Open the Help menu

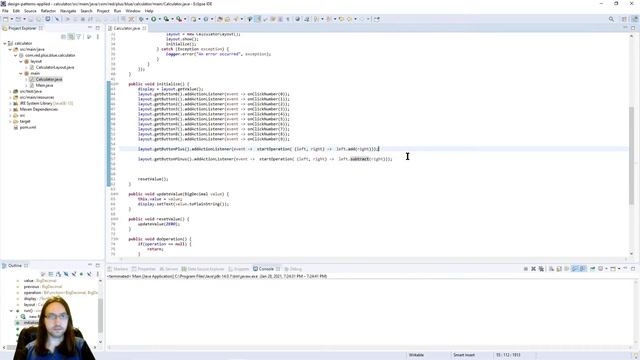tap(149, 11)
